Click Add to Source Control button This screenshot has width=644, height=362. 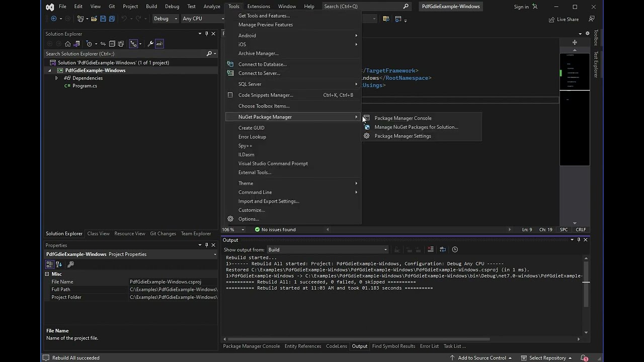(481, 358)
